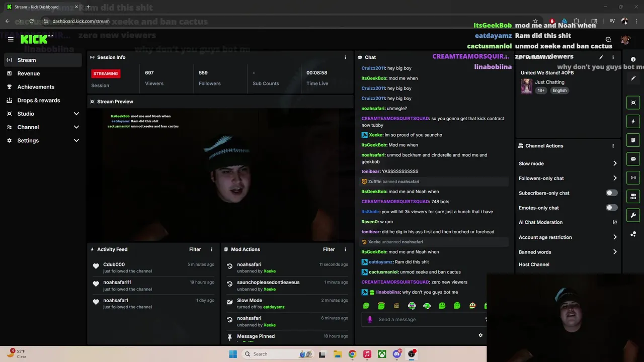This screenshot has height=362, width=644.
Task: Toggle the document note widget icon
Action: click(633, 140)
